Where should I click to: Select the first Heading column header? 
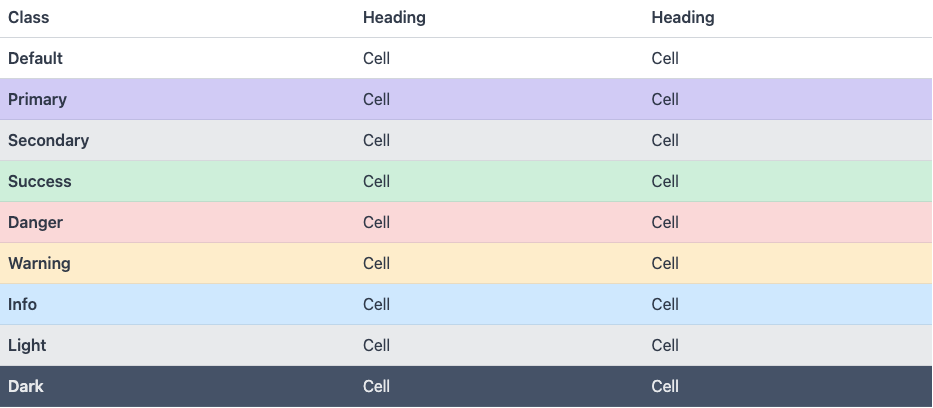(x=394, y=18)
